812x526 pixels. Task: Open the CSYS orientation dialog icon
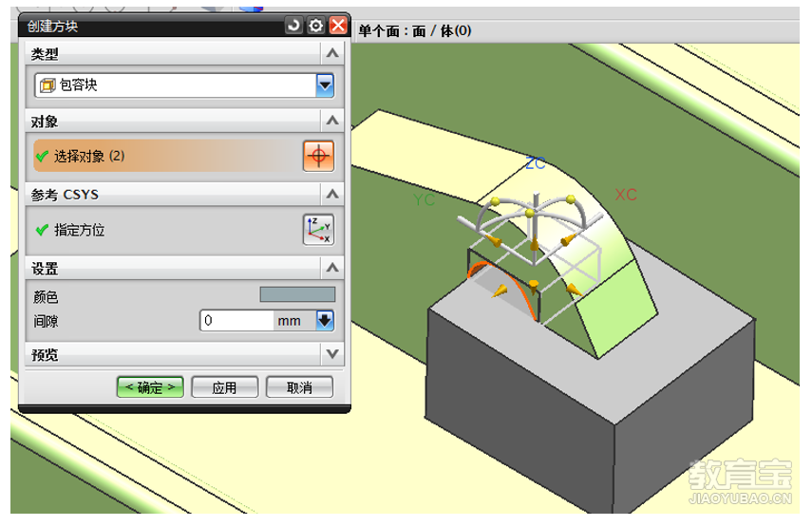[318, 230]
